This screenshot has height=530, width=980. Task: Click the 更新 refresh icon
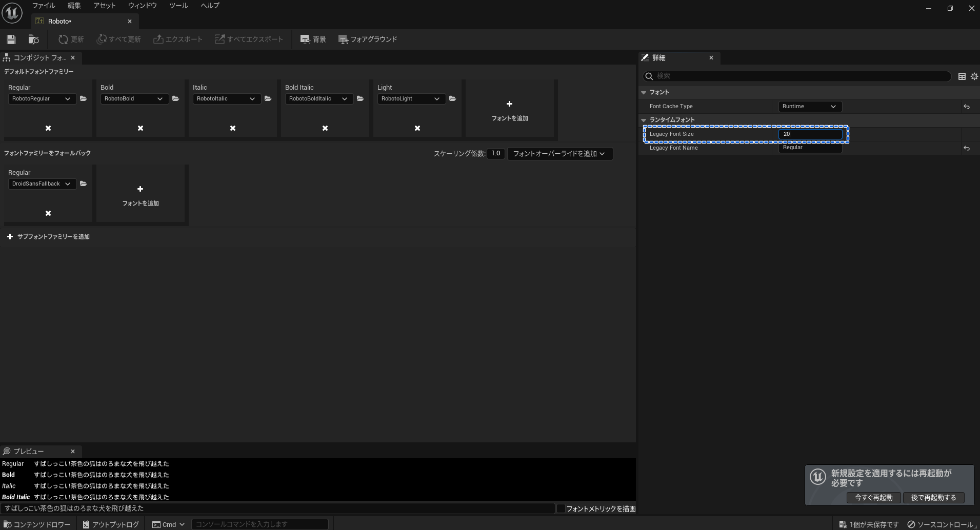click(63, 39)
